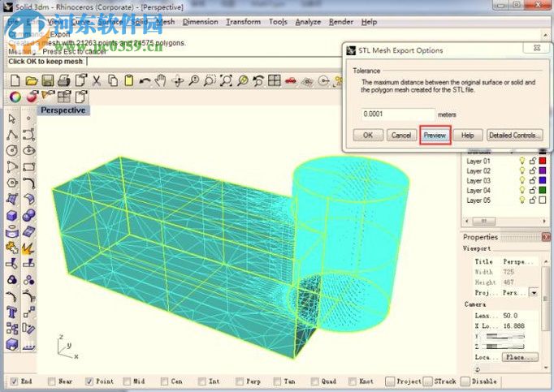Image resolution: width=554 pixels, height=392 pixels.
Task: Open the Transform menu
Action: pyautogui.click(x=243, y=22)
